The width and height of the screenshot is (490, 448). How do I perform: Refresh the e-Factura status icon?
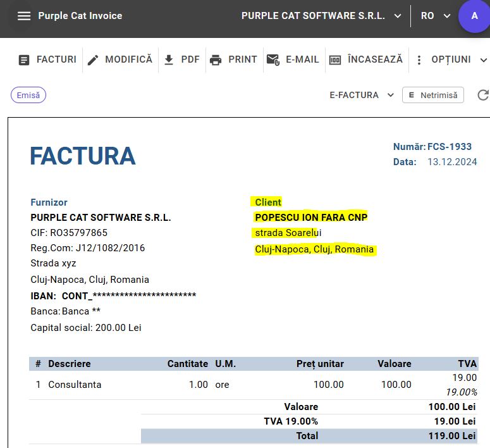[483, 95]
